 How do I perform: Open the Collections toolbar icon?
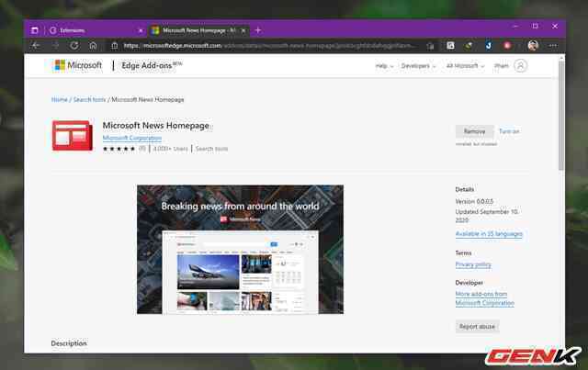(450, 46)
